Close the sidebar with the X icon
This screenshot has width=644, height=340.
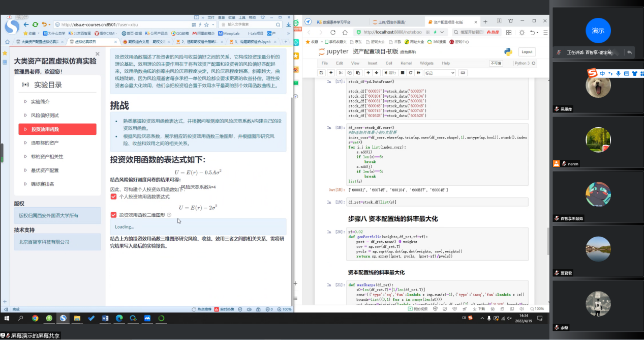click(x=98, y=53)
